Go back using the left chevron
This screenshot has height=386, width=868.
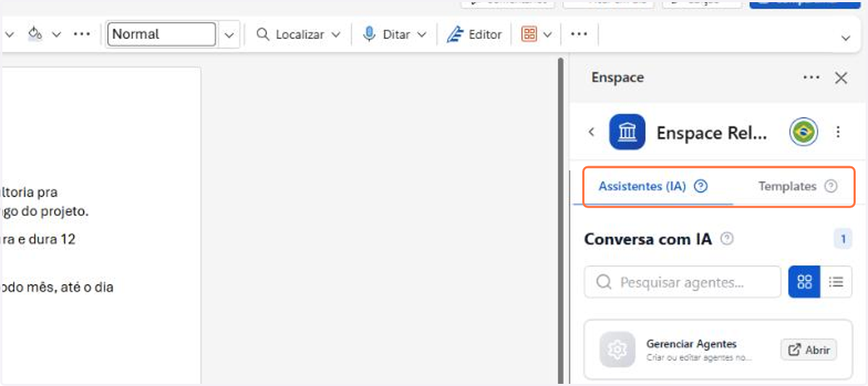coord(591,132)
